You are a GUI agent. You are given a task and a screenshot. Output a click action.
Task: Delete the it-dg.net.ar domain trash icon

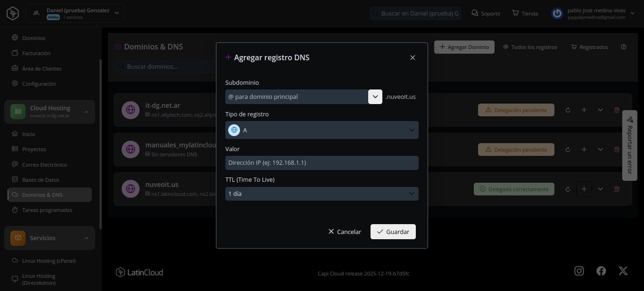(x=617, y=110)
